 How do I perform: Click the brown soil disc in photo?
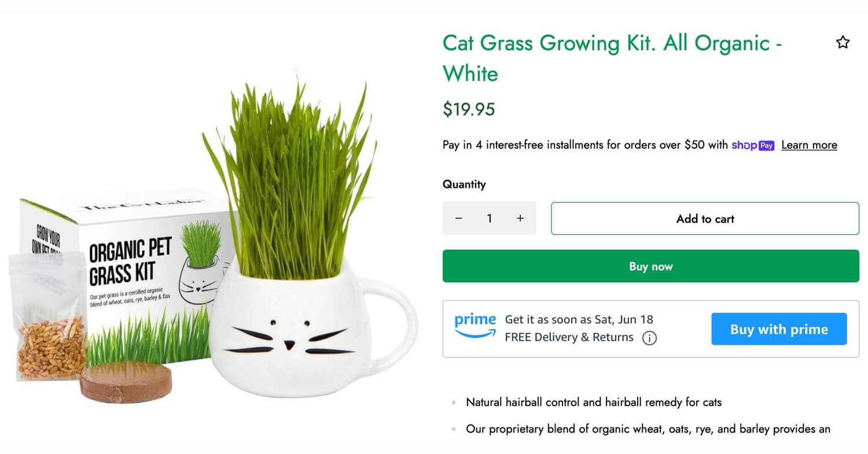(126, 383)
